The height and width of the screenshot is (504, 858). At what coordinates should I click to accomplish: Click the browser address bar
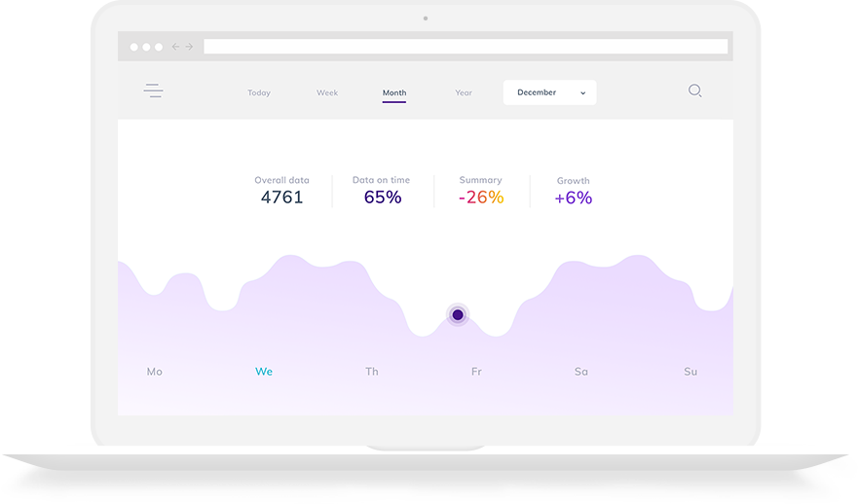pyautogui.click(x=465, y=47)
